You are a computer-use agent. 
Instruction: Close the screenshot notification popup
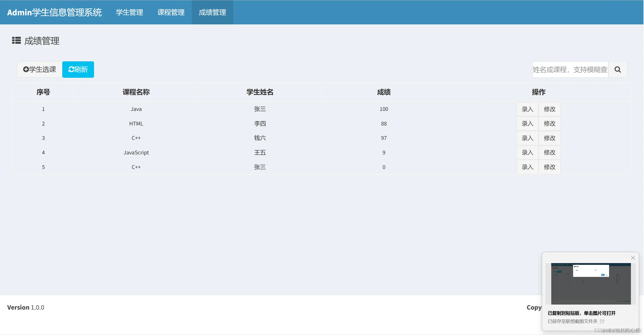pyautogui.click(x=633, y=258)
